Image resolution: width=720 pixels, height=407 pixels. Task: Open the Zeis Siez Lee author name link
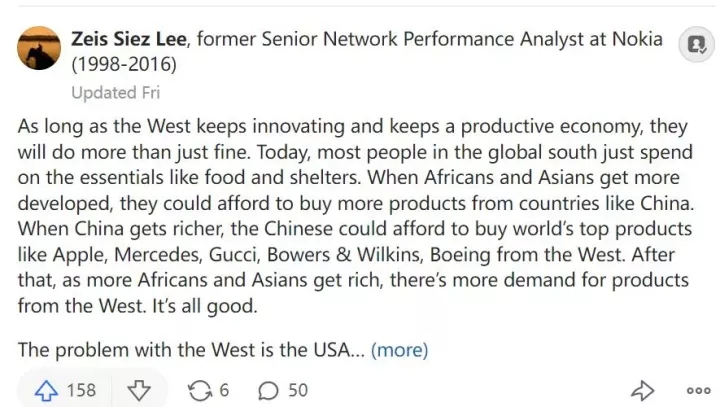click(x=127, y=39)
